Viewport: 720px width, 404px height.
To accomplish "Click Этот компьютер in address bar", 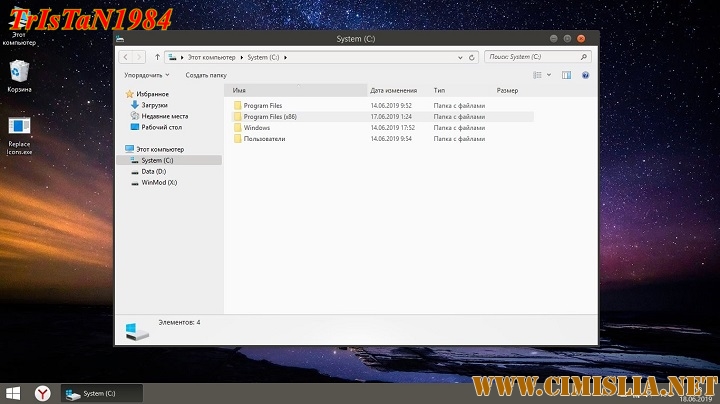I will coord(211,57).
